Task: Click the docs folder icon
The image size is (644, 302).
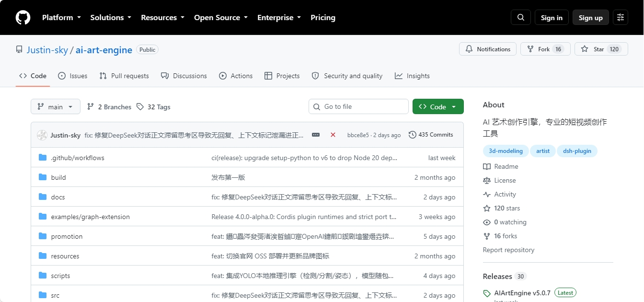Action: tap(43, 197)
